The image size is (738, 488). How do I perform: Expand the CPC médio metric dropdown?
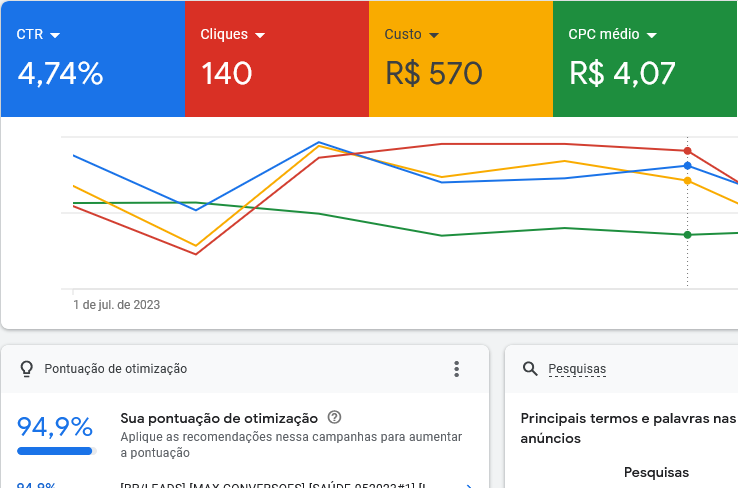[652, 35]
